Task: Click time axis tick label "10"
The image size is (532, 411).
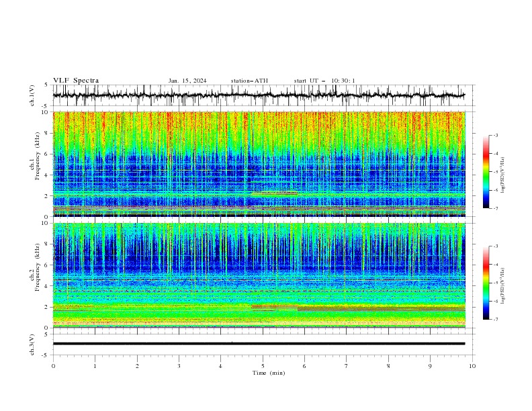Action: [472, 366]
